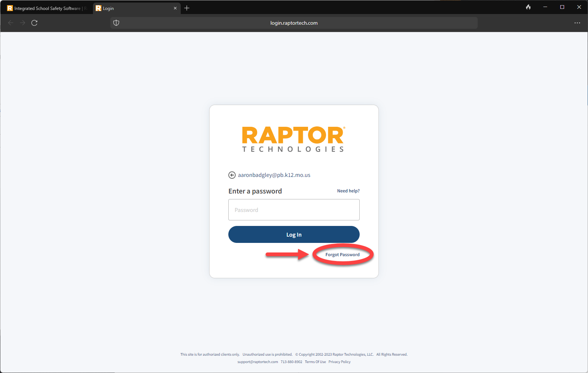588x373 pixels.
Task: Minimize the browser window
Action: pos(545,7)
